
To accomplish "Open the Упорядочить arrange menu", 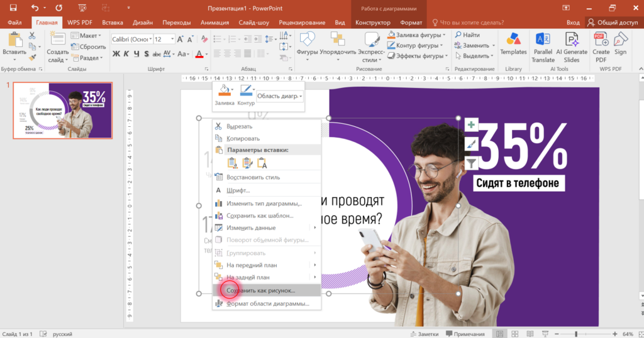I will coord(338,46).
